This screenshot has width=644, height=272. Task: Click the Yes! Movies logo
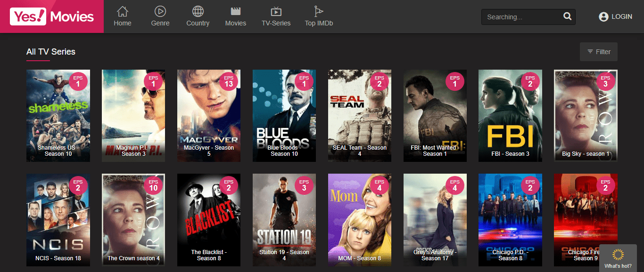[52, 16]
